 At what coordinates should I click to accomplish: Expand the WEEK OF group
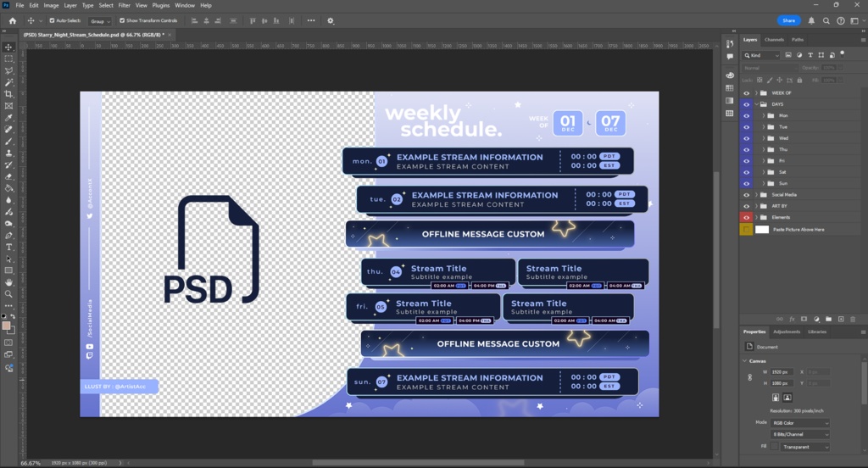click(x=756, y=93)
